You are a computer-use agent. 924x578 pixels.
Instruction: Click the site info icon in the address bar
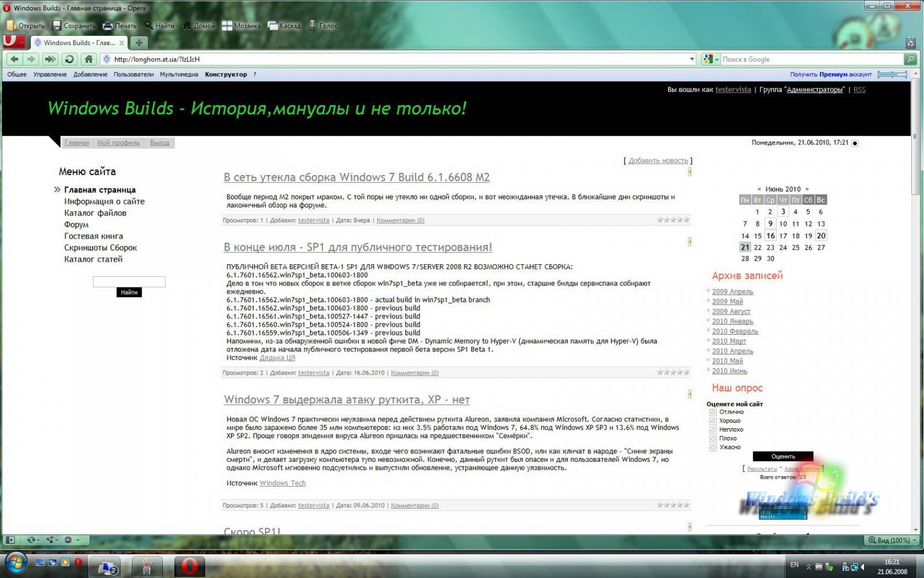pos(107,59)
